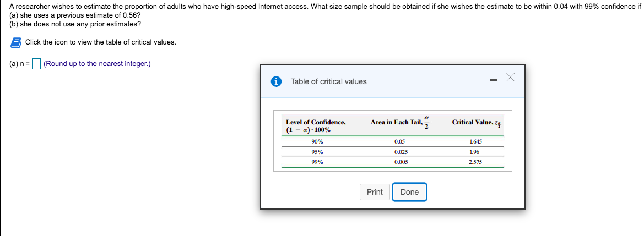Click the 'view the table of critical values' text

point(100,42)
